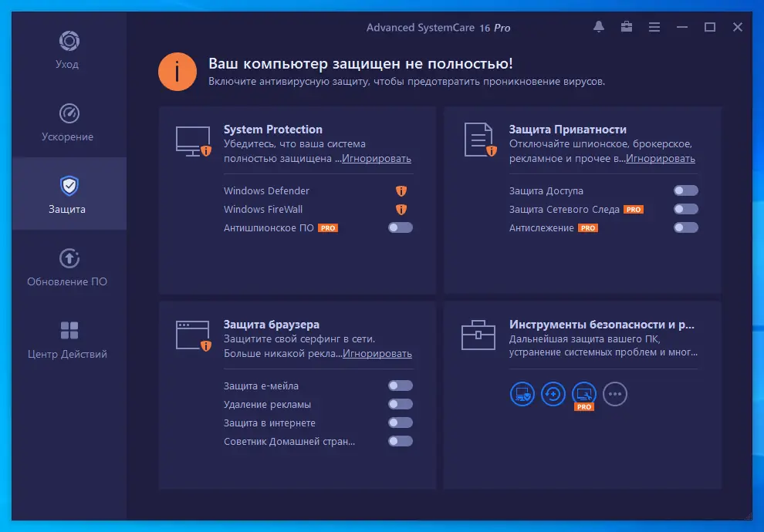Image resolution: width=764 pixels, height=532 pixels.
Task: Launch the PRO monitor security tool
Action: click(583, 394)
